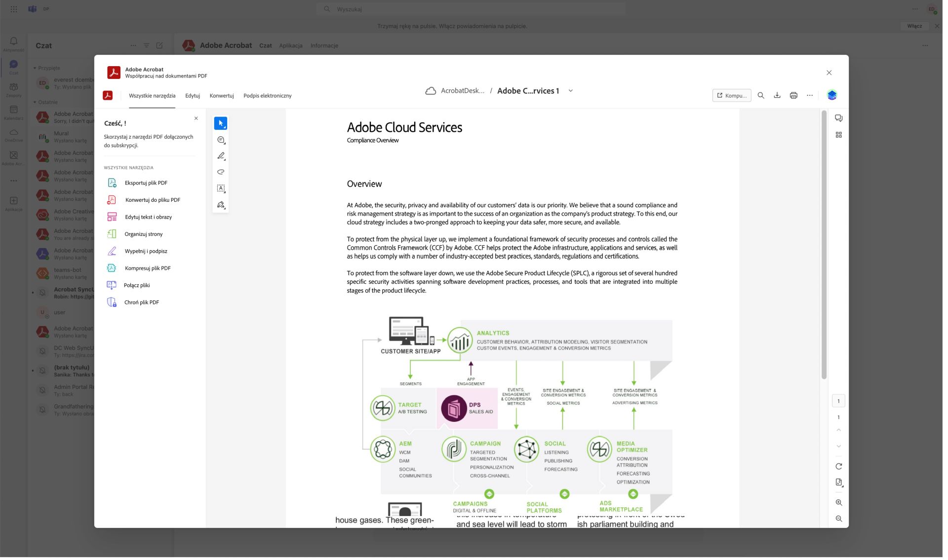
Task: Select the freehand draw loop tool
Action: point(222,173)
